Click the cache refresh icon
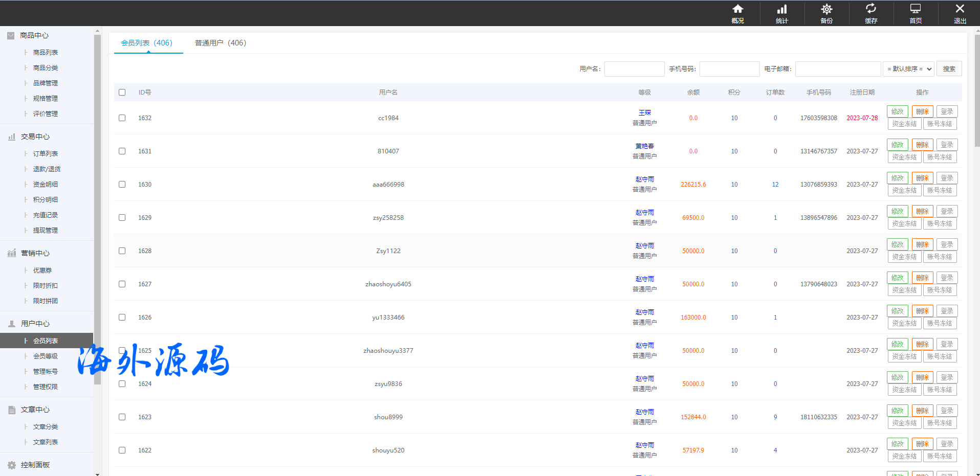This screenshot has height=476, width=980. [x=870, y=9]
